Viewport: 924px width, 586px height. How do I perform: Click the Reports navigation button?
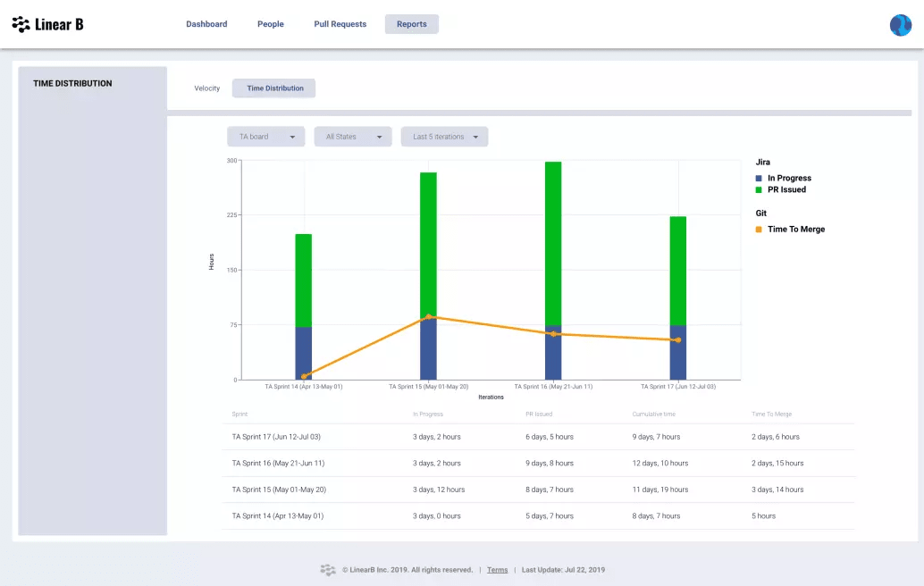click(411, 24)
